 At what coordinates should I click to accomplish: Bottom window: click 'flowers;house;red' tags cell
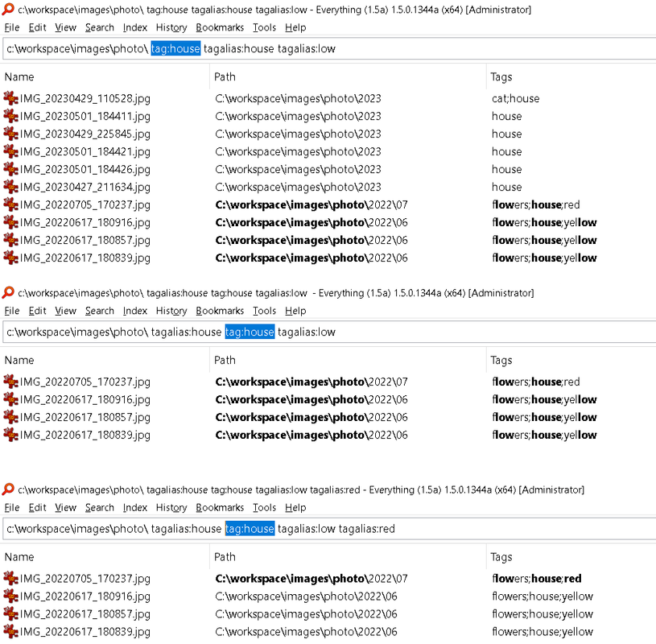tap(537, 578)
